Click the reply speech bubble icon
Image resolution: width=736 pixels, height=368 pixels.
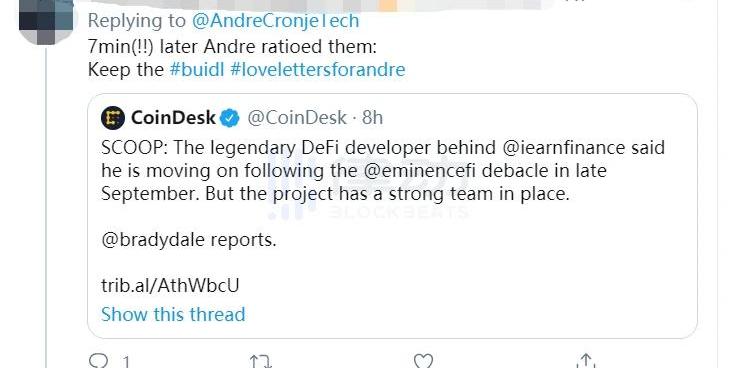coord(98,361)
